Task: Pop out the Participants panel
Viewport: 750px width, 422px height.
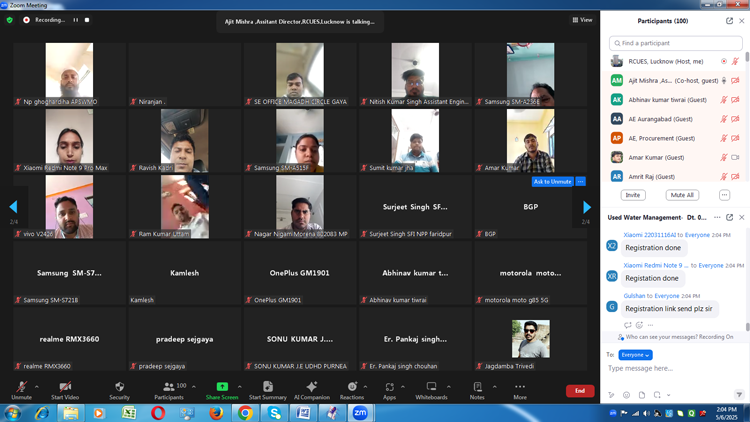Action: pyautogui.click(x=729, y=21)
